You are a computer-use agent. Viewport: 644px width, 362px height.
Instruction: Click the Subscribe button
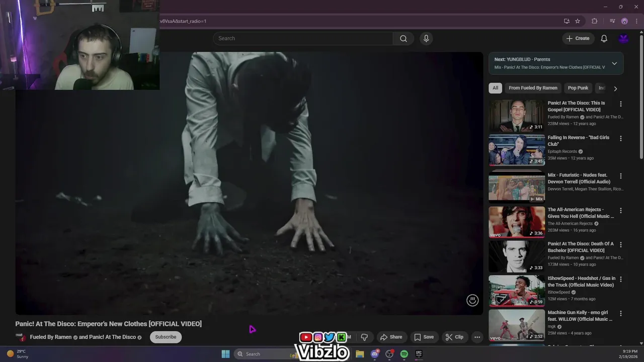[166, 337]
